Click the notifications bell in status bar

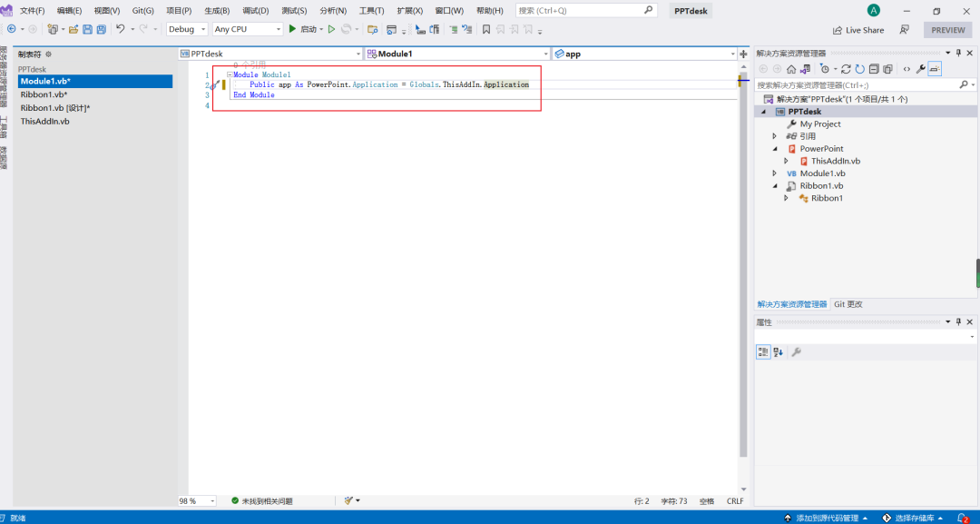click(x=963, y=519)
